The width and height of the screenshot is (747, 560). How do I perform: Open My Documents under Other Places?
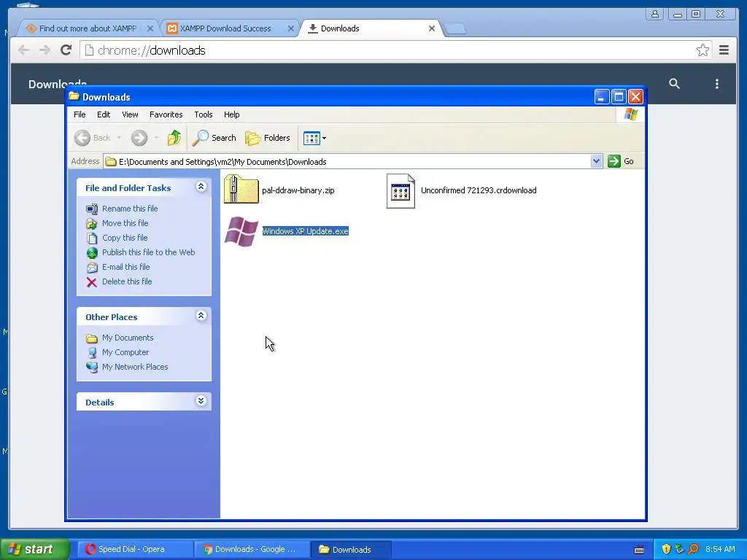click(x=128, y=338)
